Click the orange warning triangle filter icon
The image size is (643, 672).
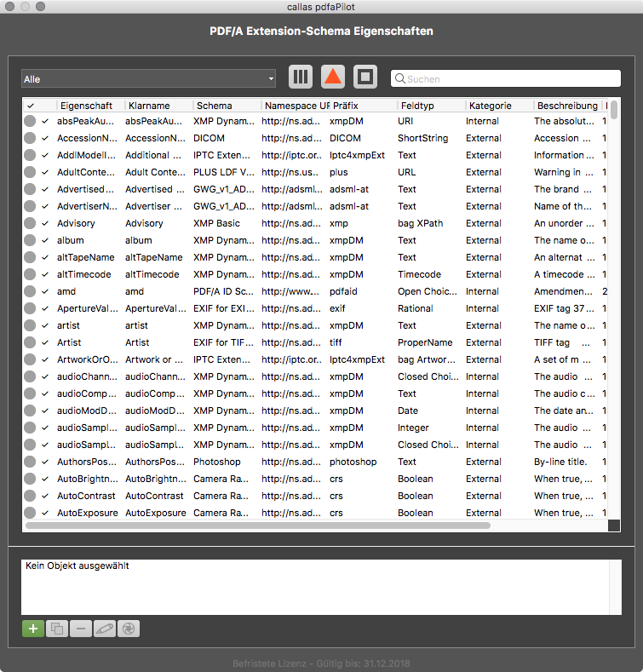coord(333,78)
